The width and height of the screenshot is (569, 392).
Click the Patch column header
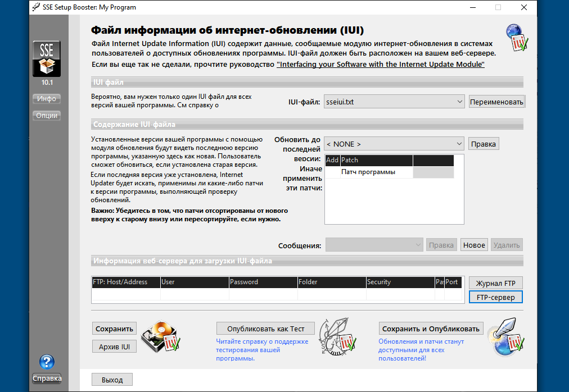click(376, 160)
